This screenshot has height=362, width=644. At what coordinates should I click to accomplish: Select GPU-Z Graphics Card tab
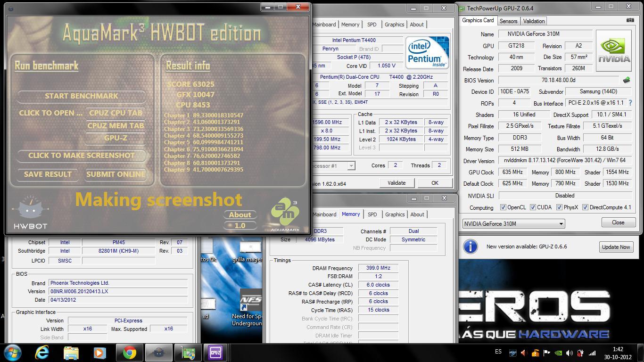coord(478,20)
